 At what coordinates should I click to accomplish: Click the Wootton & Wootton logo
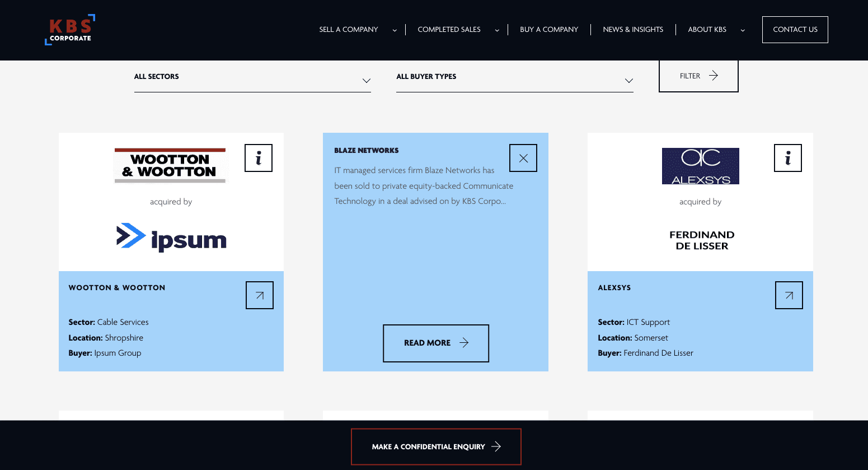[171, 166]
